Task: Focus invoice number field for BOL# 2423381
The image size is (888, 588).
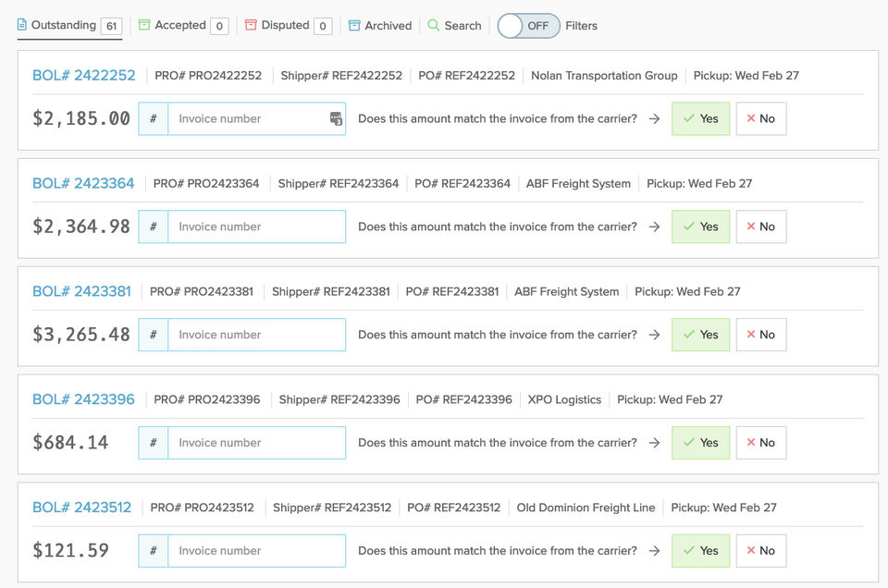Action: coord(256,335)
